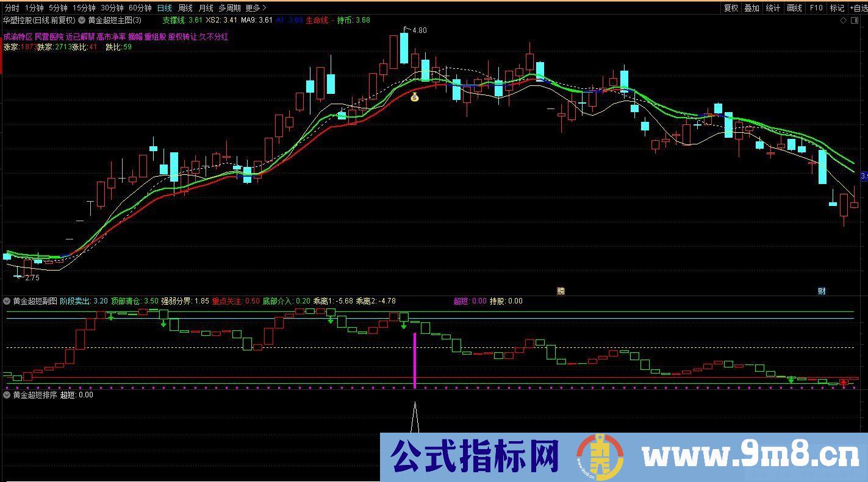Click the 黄金超短主图(3) indicator name
The width and height of the screenshot is (868, 482).
[115, 20]
